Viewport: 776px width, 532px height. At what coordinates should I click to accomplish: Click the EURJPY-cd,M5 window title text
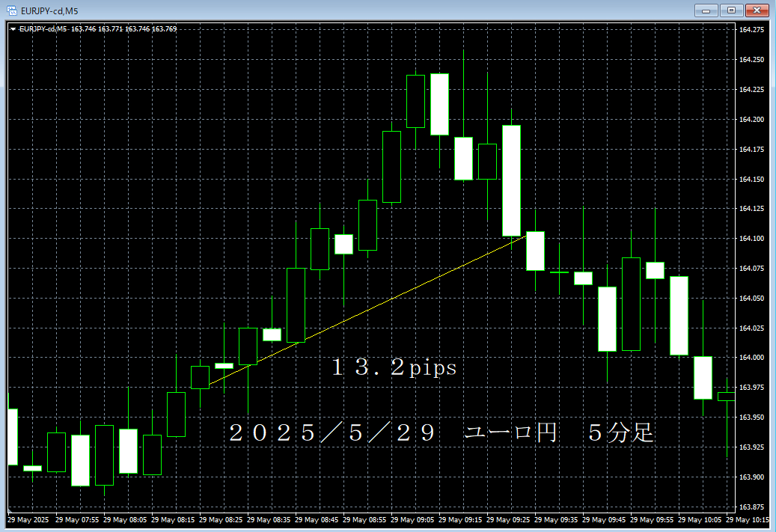(x=49, y=10)
